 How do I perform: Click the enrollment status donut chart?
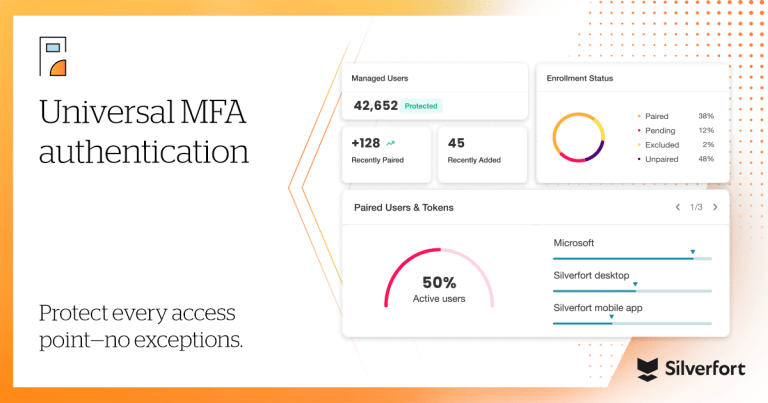(x=578, y=138)
